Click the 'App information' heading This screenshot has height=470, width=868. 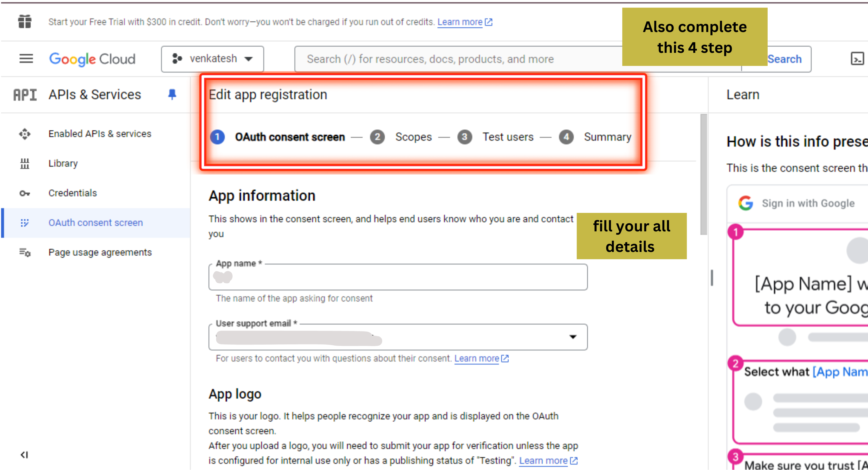pos(262,196)
